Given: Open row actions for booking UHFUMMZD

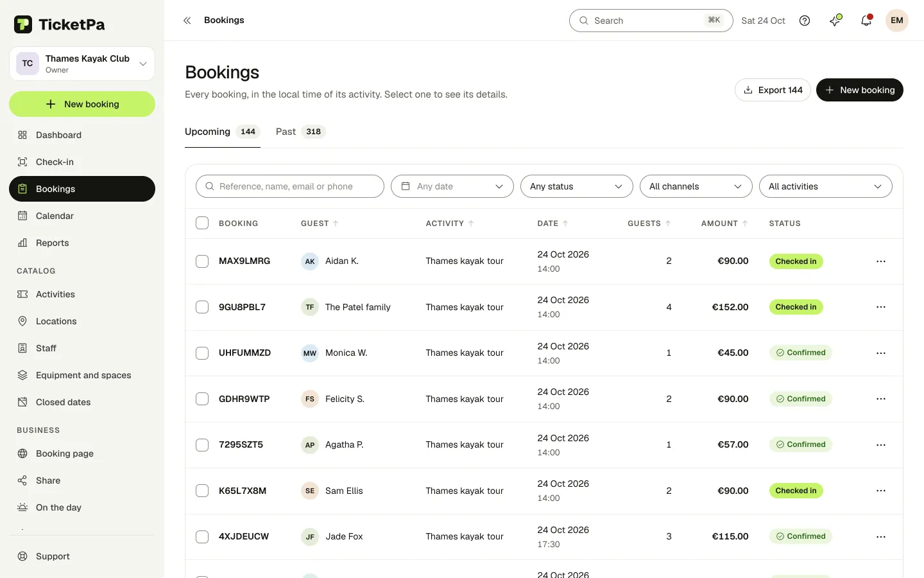Looking at the screenshot, I should click(x=881, y=353).
